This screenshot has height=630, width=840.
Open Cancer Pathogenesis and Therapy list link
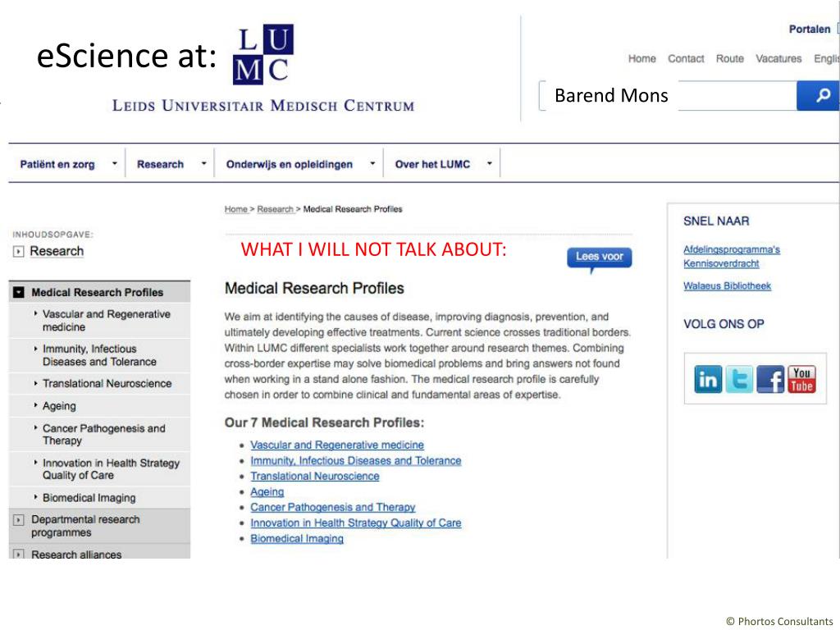pyautogui.click(x=333, y=507)
